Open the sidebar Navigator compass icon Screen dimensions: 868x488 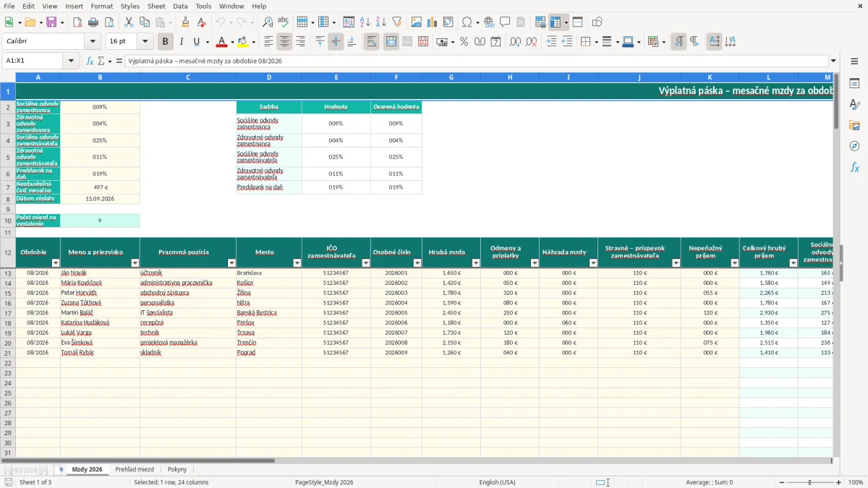click(x=854, y=146)
